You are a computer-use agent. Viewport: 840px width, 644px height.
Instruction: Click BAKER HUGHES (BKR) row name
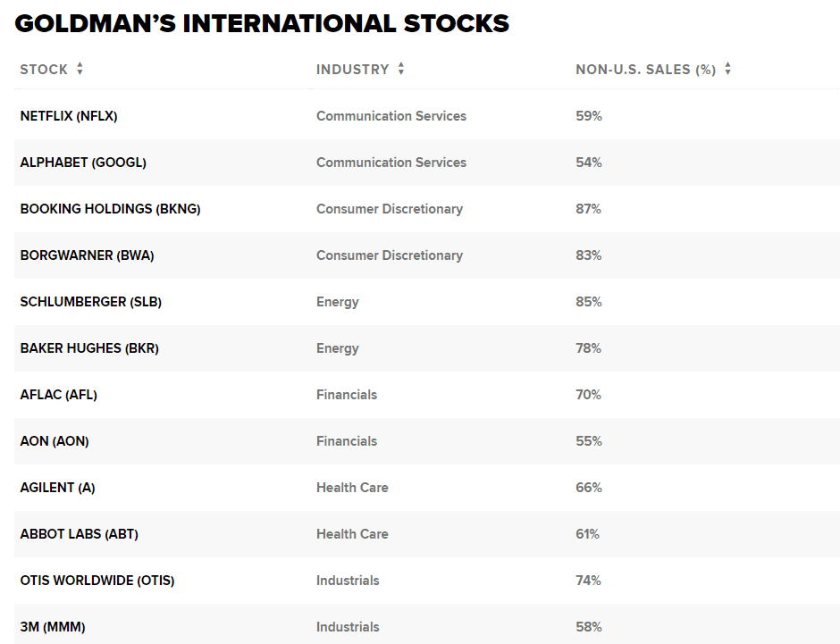89,348
